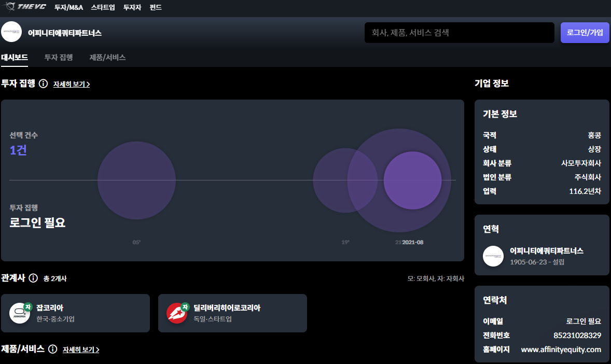Screen dimensions: 611x364
Task: Click the 주식회사 법인 분류 value
Action: 588,177
